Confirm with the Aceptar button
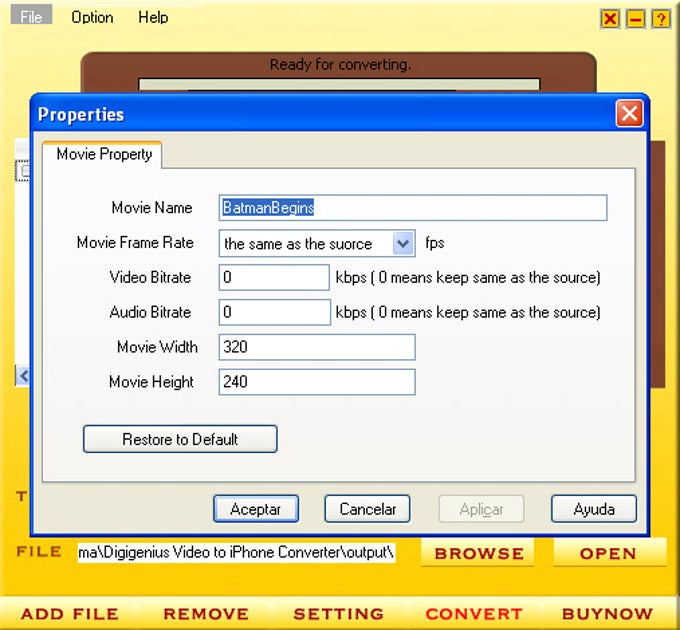Screen dimensions: 680x630 pos(256,509)
